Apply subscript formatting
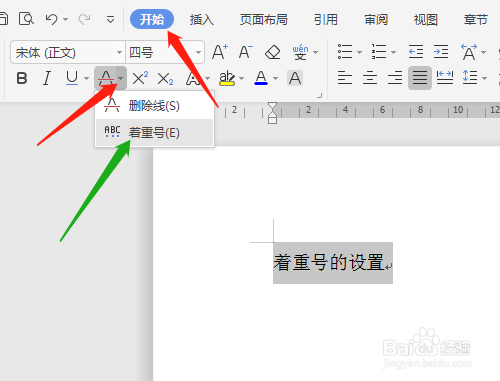 166,79
